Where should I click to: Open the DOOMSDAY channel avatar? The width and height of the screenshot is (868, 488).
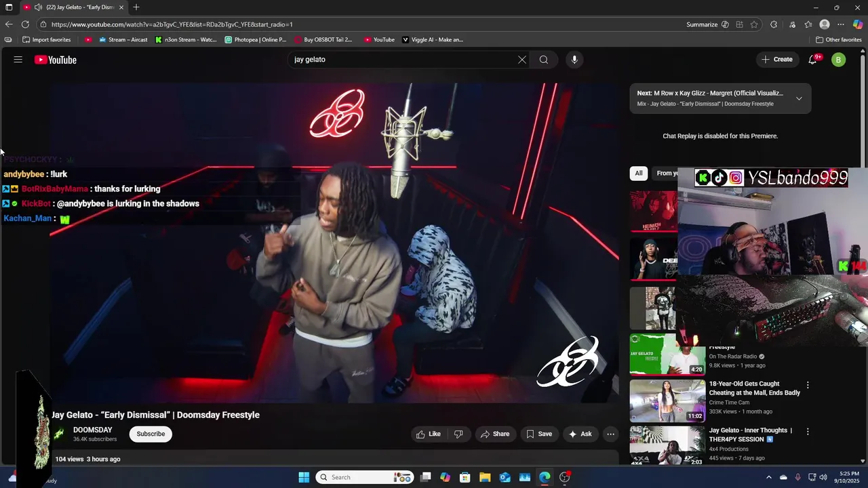(x=60, y=434)
